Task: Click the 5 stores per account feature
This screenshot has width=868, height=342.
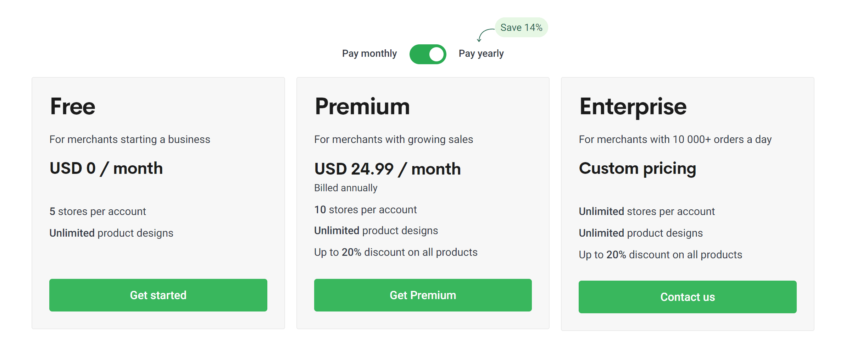Action: tap(98, 211)
